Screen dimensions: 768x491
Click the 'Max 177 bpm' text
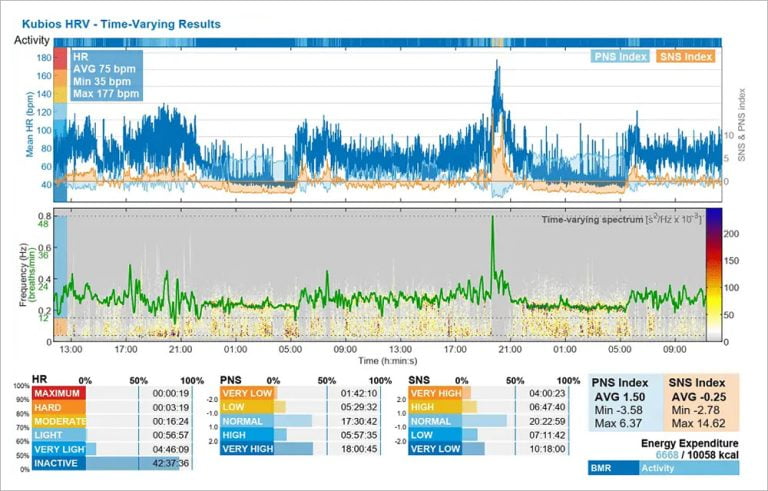click(x=106, y=93)
